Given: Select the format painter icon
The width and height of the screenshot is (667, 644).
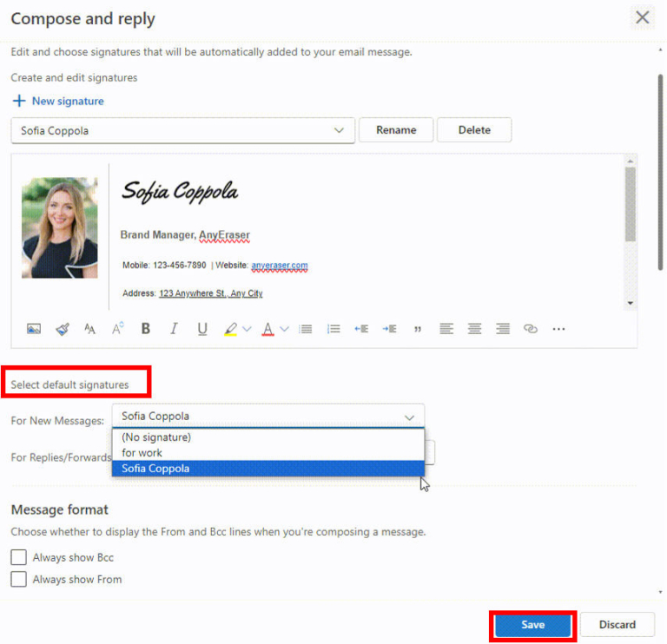Looking at the screenshot, I should [x=63, y=329].
